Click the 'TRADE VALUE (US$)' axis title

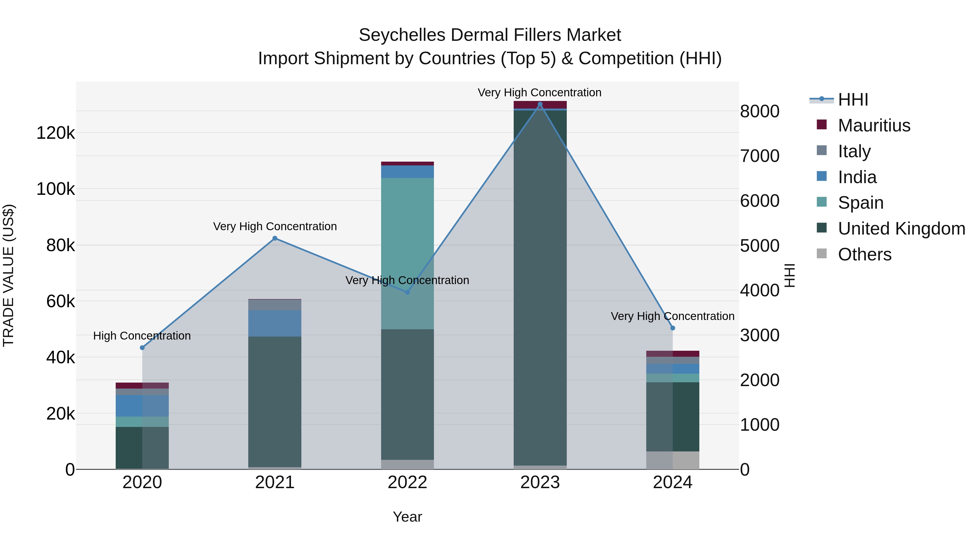(x=8, y=275)
